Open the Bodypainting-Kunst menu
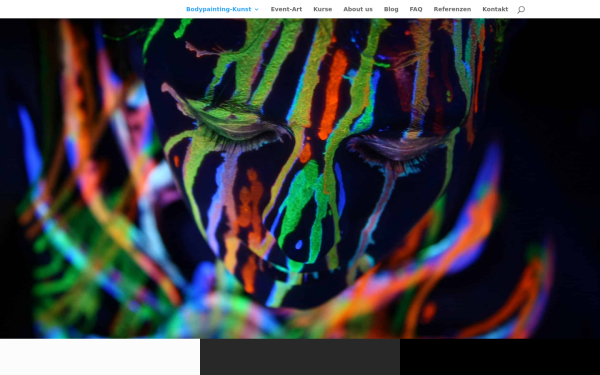The image size is (600, 375). [x=218, y=9]
